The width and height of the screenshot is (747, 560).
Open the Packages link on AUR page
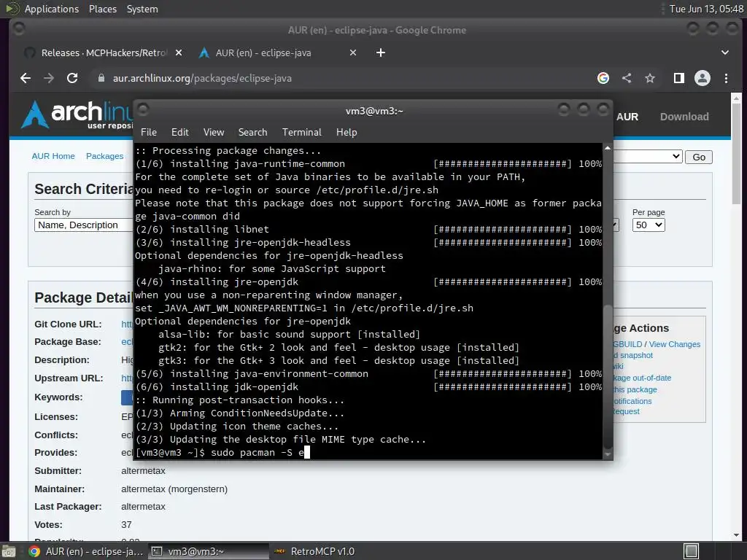tap(104, 156)
